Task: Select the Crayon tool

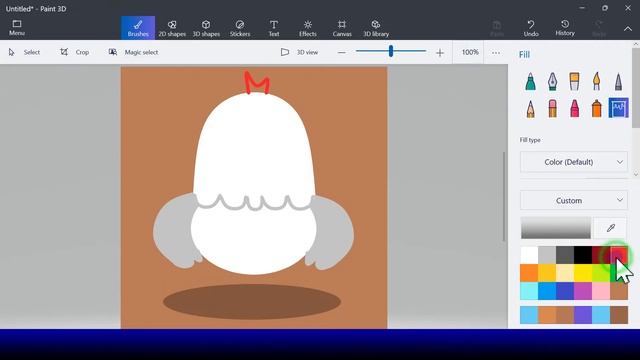Action: (x=574, y=109)
